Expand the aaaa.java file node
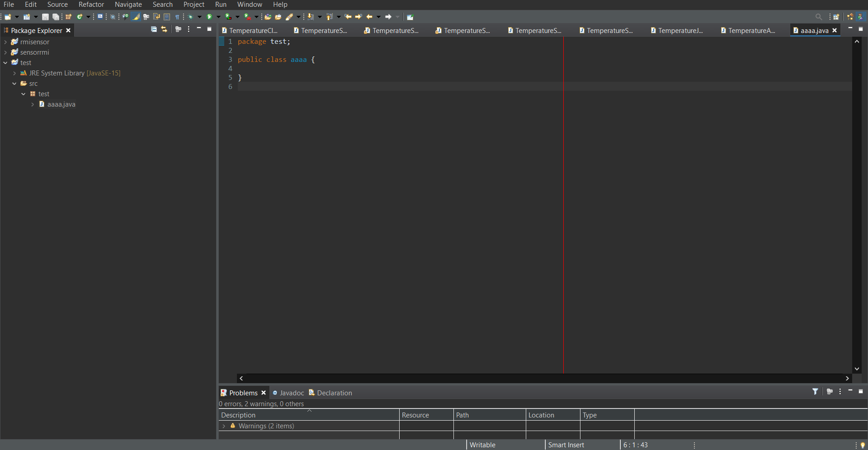The height and width of the screenshot is (450, 868). click(x=33, y=104)
